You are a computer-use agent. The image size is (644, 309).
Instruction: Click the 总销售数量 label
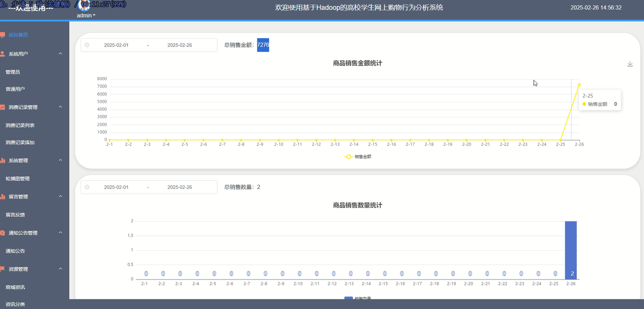240,187
